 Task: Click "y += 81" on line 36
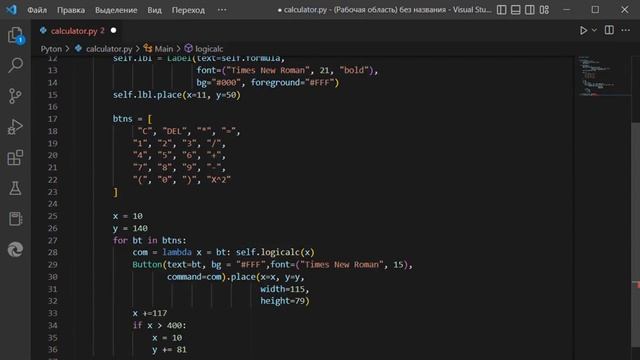(169, 350)
